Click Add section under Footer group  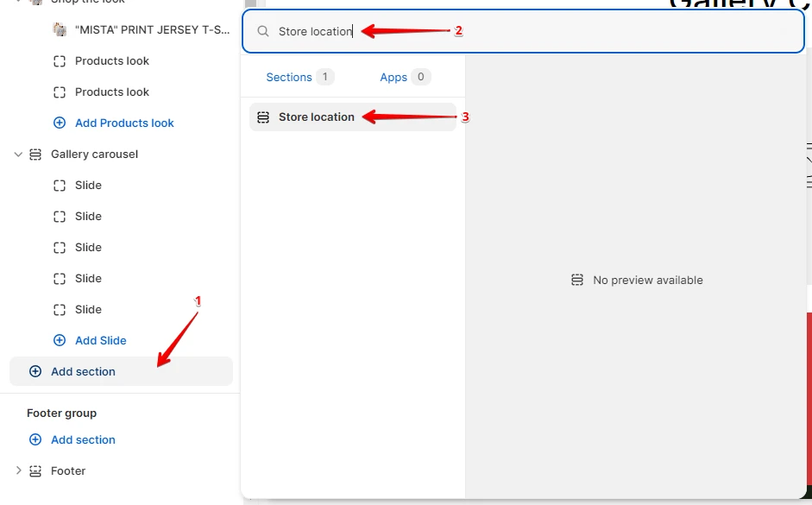83,439
